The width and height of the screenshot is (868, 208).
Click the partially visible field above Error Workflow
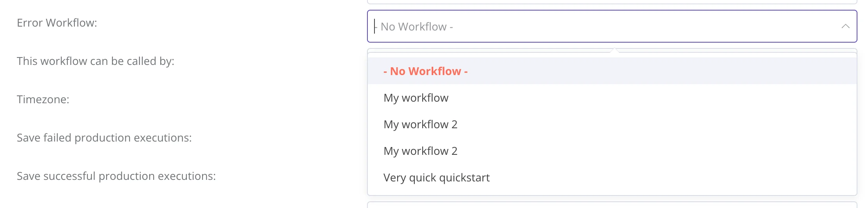coord(612,2)
